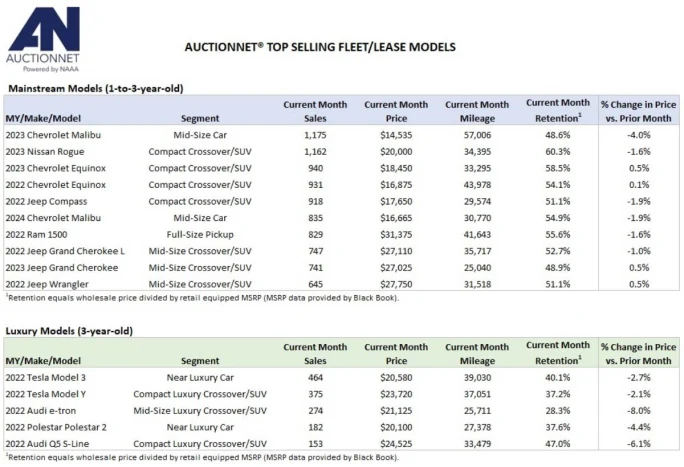Click the mileage value '57,006'
Image resolution: width=684 pixels, height=467 pixels.
point(477,135)
